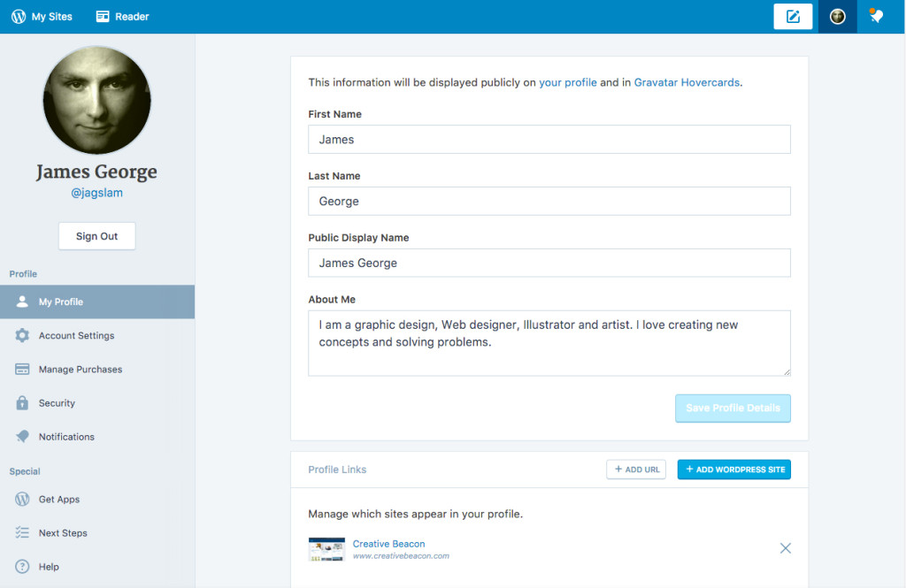Open the Reader icon in top bar

(103, 17)
